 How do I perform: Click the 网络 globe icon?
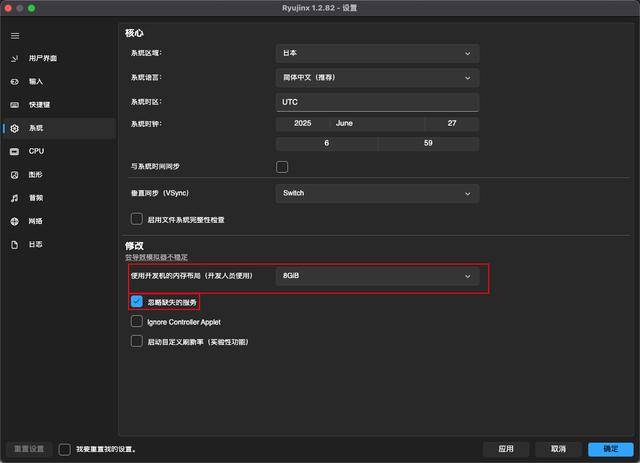click(x=15, y=221)
